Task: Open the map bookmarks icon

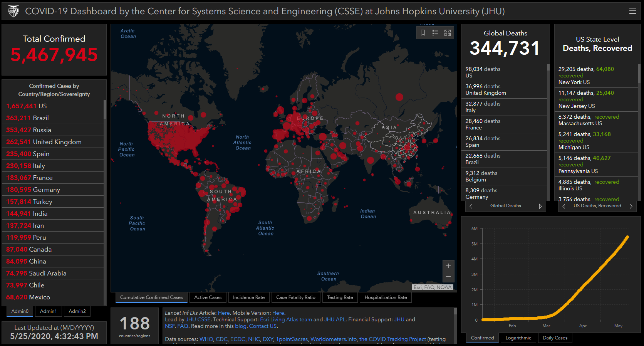Action: click(x=423, y=33)
